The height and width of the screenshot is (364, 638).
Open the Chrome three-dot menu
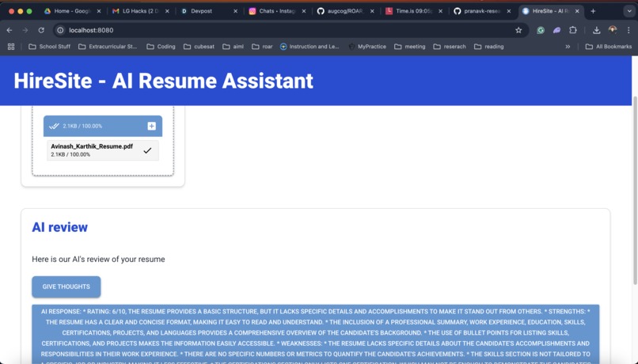629,30
